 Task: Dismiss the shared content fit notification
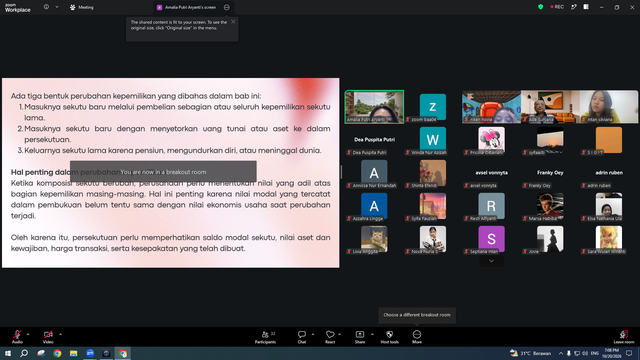[233, 22]
